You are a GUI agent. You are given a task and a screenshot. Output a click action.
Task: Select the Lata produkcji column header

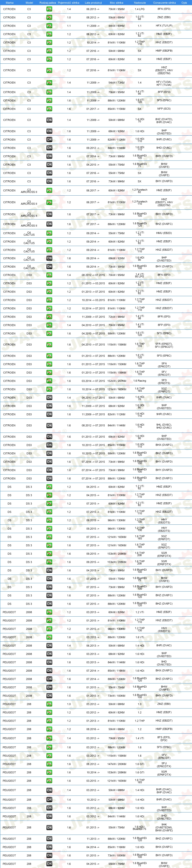coord(93,3)
